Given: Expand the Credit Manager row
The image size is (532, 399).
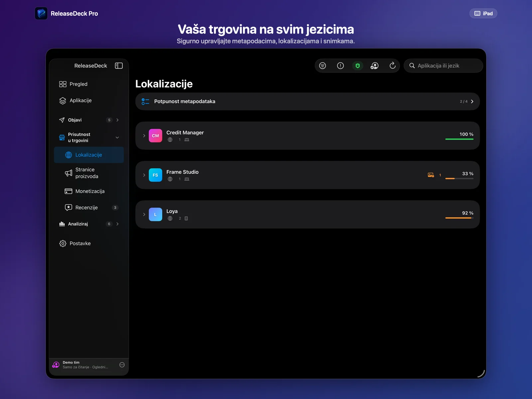Looking at the screenshot, I should [144, 136].
